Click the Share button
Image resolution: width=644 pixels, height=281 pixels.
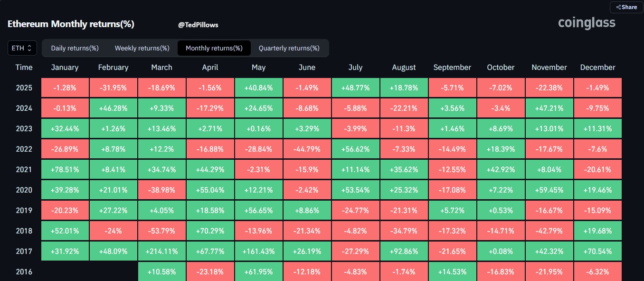[626, 7]
